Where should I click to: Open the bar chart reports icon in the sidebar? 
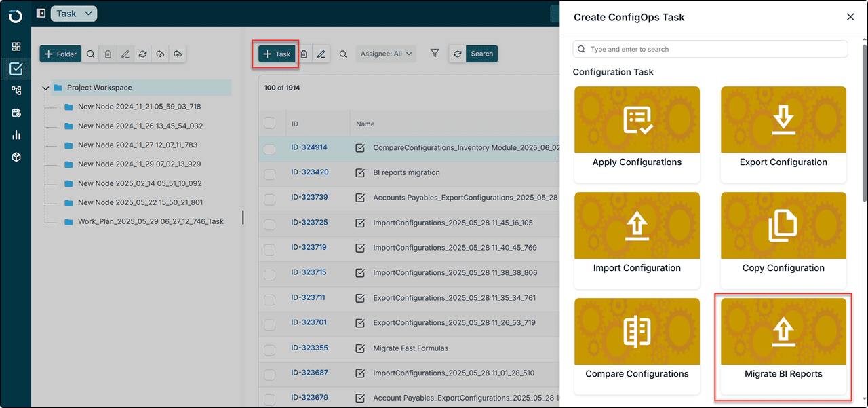(x=16, y=135)
